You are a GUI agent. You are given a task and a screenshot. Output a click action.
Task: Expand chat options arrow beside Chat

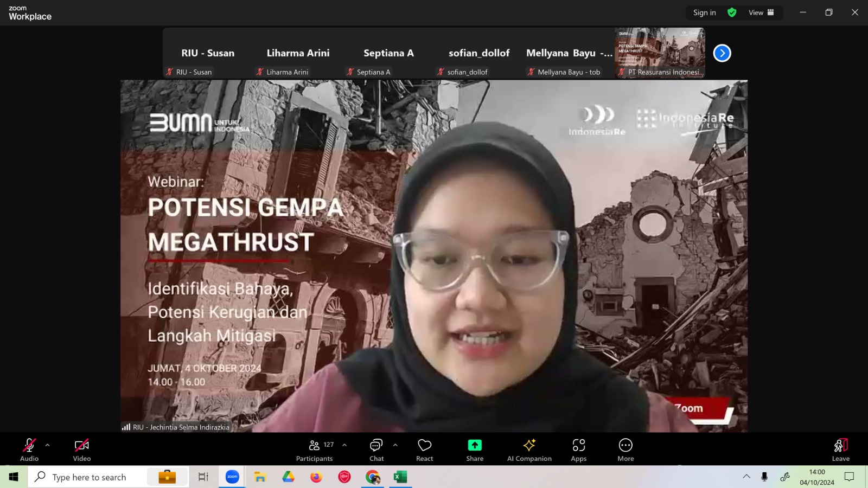(x=395, y=445)
